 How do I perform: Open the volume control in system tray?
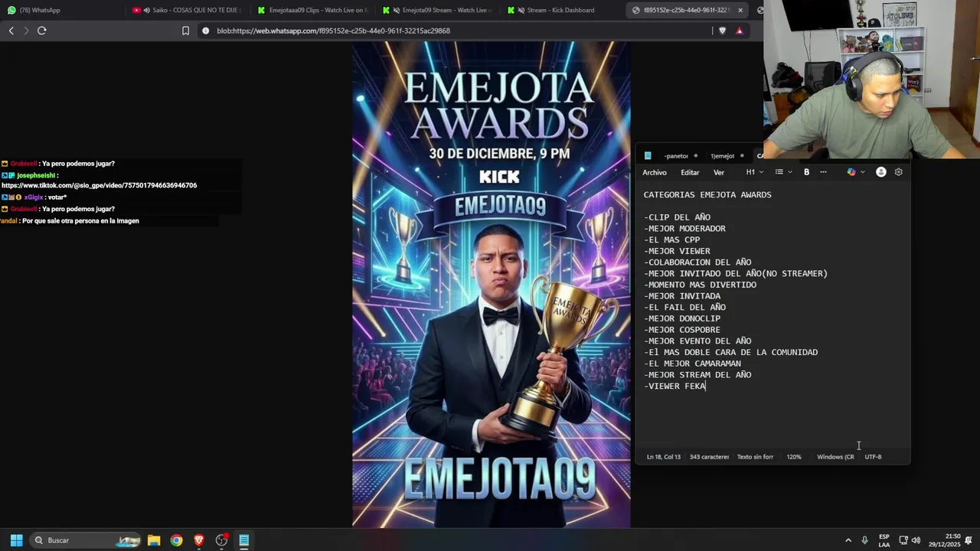click(x=916, y=540)
